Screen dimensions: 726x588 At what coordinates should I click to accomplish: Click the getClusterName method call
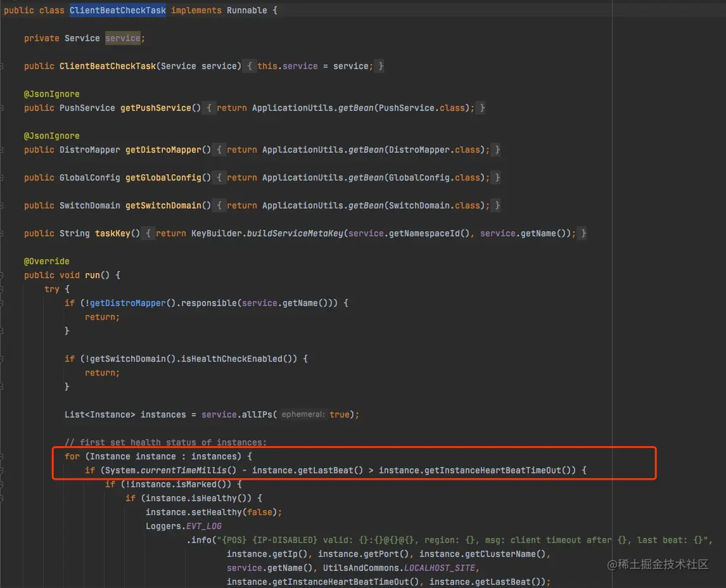pos(500,554)
